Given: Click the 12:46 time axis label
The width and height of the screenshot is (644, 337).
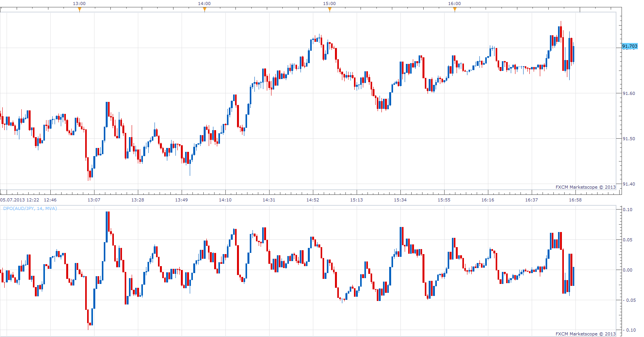Looking at the screenshot, I should coord(50,200).
